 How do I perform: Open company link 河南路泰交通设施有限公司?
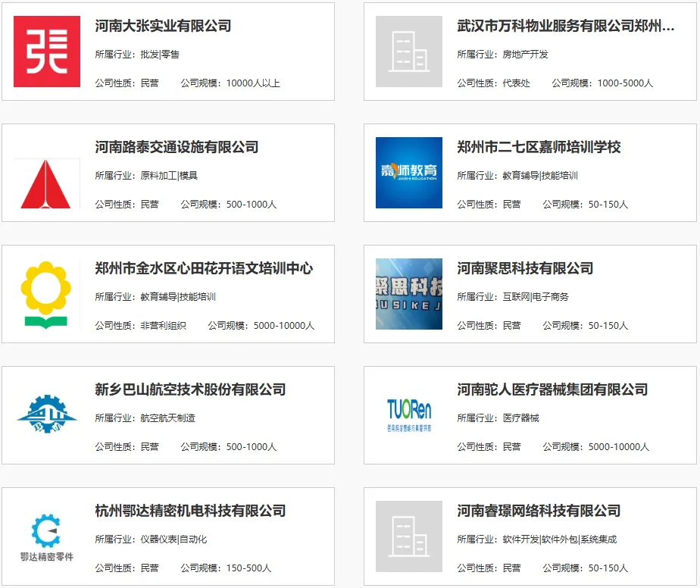177,147
